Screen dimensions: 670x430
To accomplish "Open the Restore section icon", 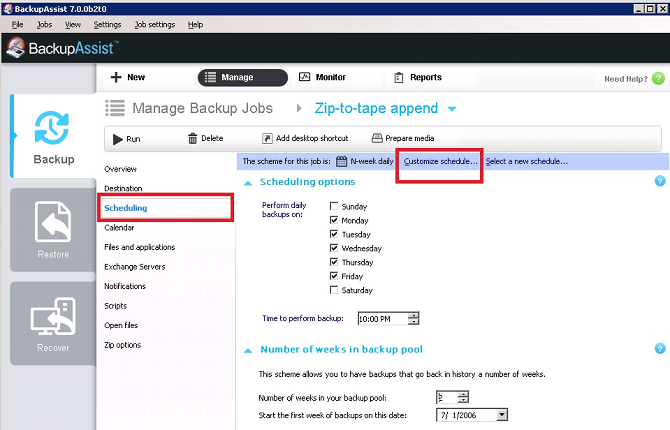I will tap(53, 222).
